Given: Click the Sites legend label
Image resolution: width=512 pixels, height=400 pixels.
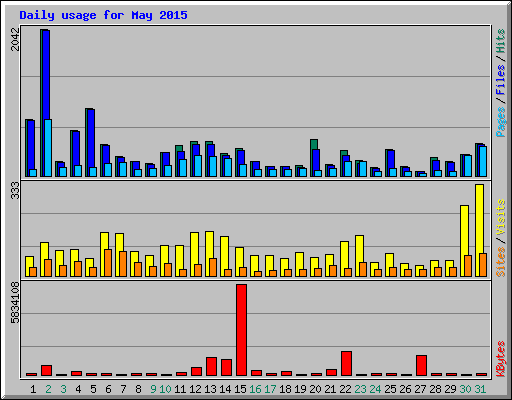Looking at the screenshot, I should 501,262.
